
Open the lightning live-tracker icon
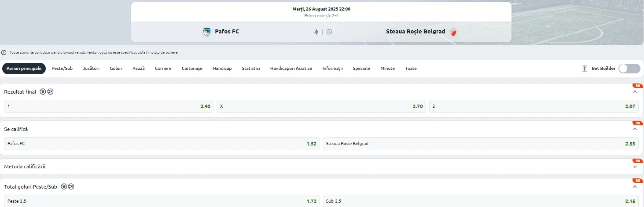click(316, 32)
